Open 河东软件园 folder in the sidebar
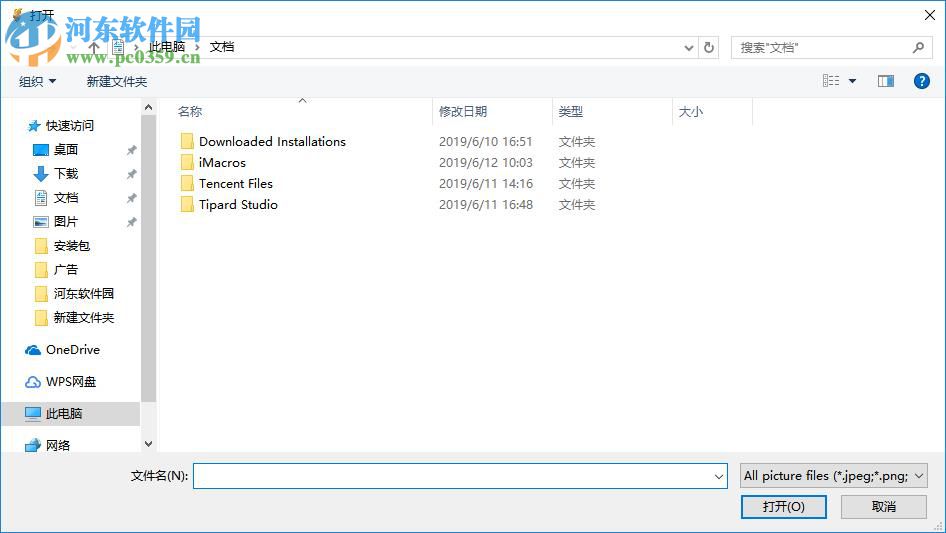Screen dimensions: 946x533 [83, 293]
